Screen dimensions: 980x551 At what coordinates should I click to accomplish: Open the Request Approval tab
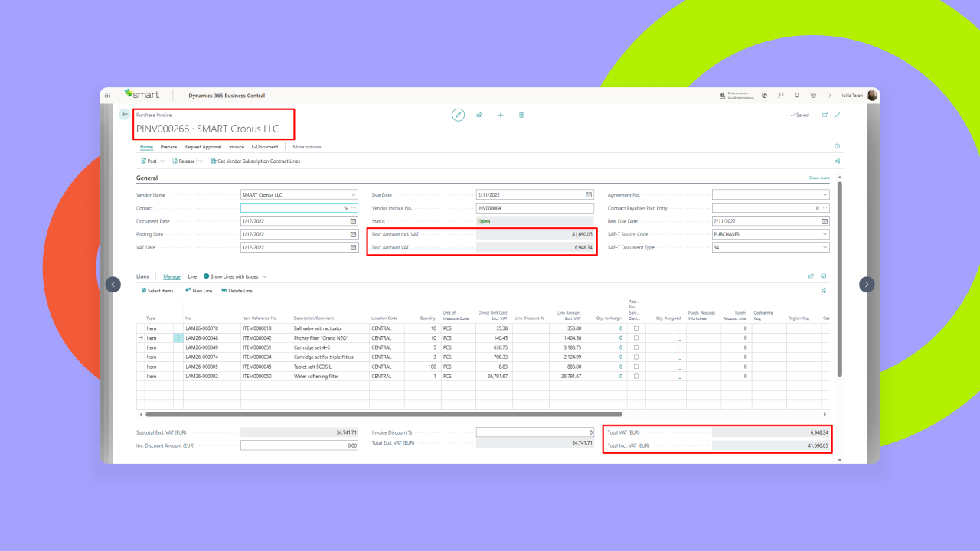(x=203, y=147)
